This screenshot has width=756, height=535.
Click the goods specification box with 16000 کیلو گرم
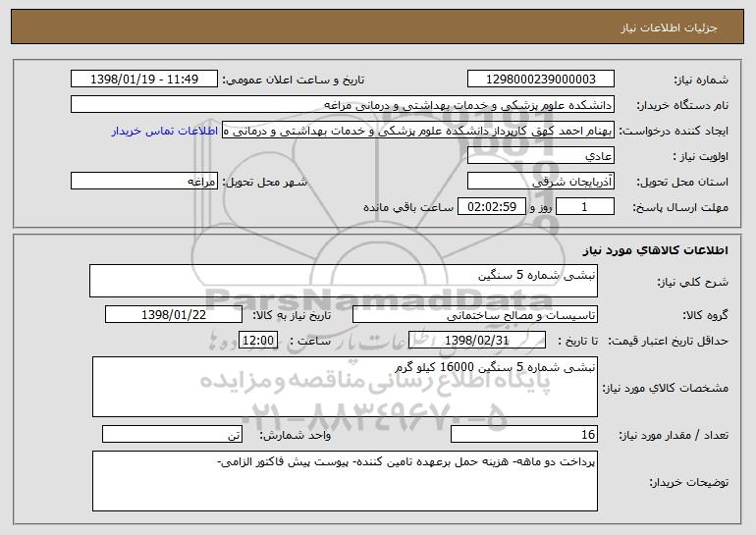coord(345,387)
